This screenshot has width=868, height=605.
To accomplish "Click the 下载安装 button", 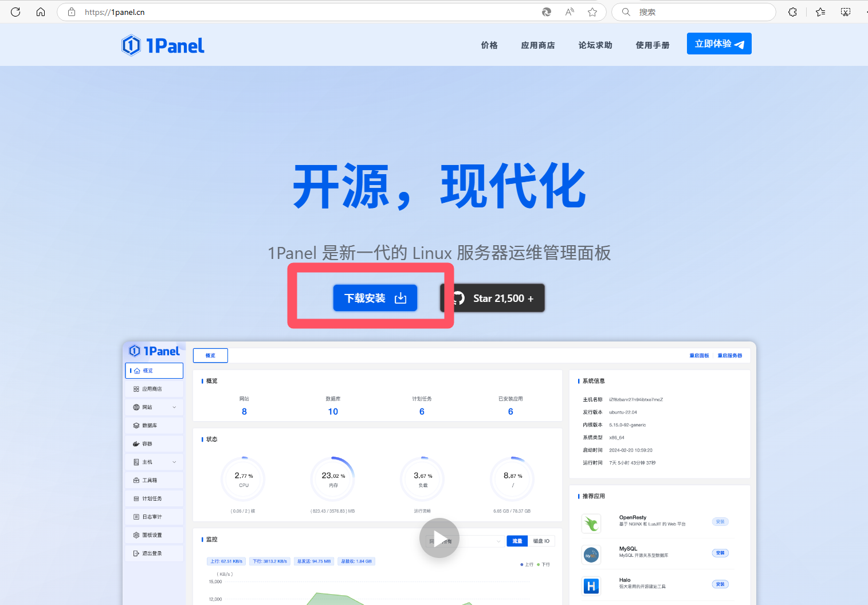I will [375, 298].
